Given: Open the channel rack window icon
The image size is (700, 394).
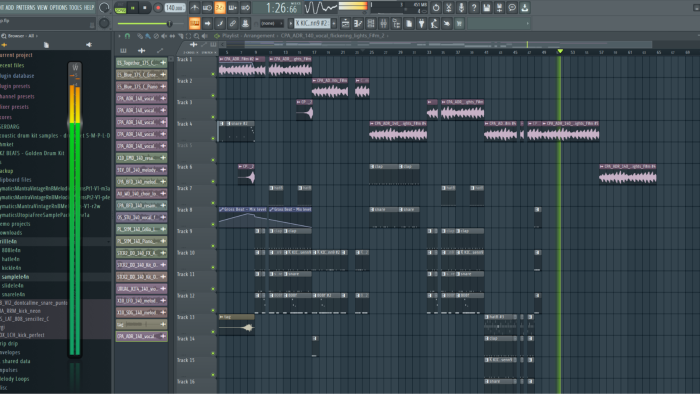Looking at the screenshot, I should pos(371,23).
